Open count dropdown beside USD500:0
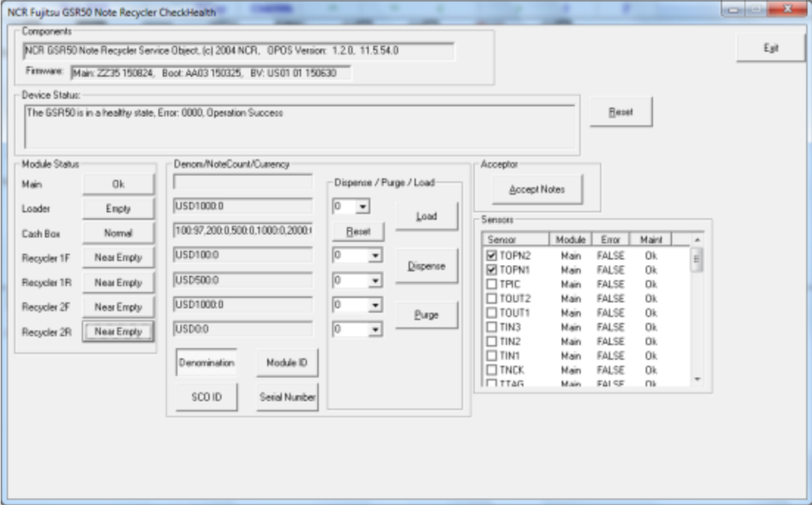This screenshot has height=505, width=812. point(375,281)
